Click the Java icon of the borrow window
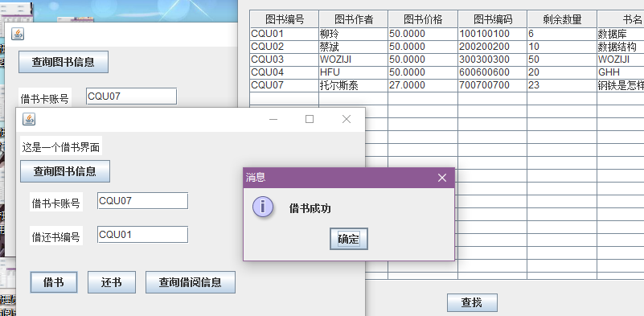This screenshot has width=644, height=316. (x=29, y=119)
